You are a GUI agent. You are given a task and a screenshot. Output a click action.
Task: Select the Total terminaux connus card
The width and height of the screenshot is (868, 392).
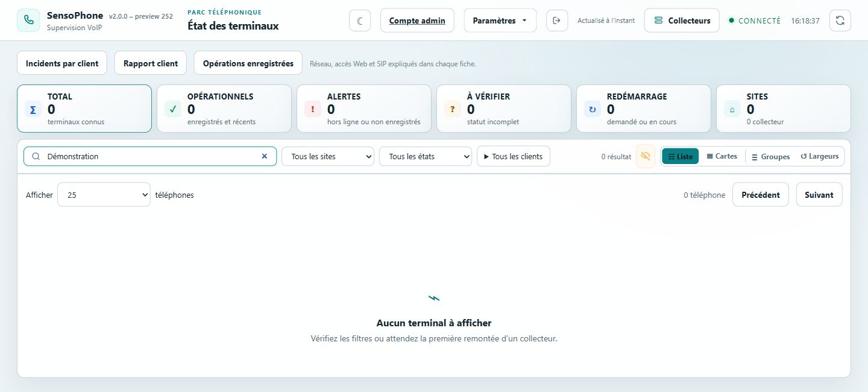coord(84,109)
